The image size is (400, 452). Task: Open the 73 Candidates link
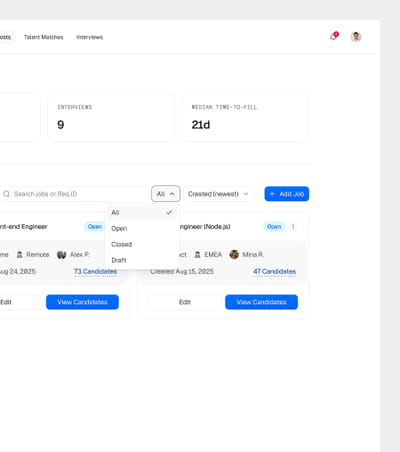point(95,271)
